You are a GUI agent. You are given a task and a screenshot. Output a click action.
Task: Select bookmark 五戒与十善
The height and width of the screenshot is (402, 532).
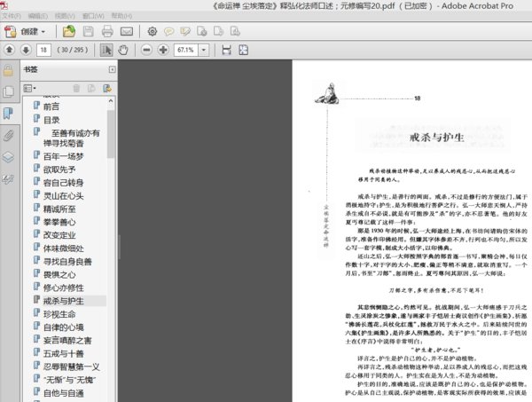(x=64, y=353)
